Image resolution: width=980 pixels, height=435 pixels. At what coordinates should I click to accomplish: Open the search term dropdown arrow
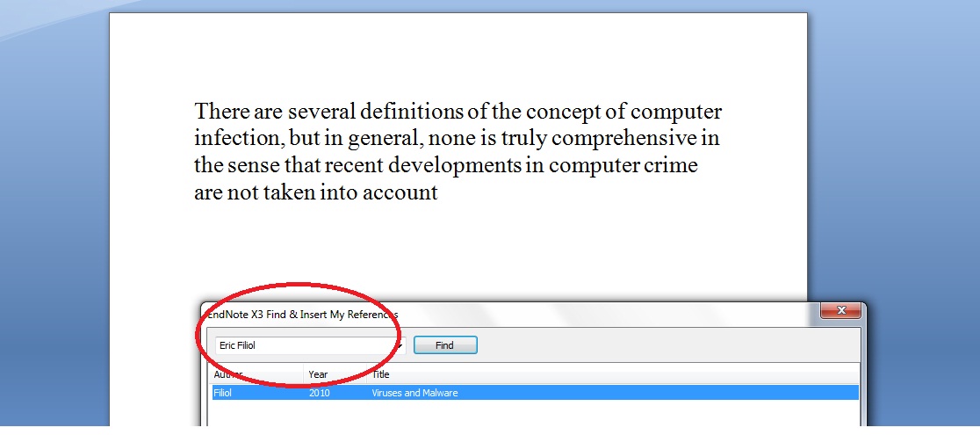(400, 345)
